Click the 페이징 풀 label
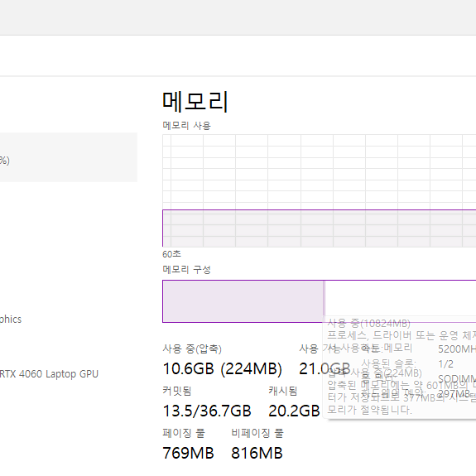This screenshot has width=476, height=476. (x=184, y=433)
